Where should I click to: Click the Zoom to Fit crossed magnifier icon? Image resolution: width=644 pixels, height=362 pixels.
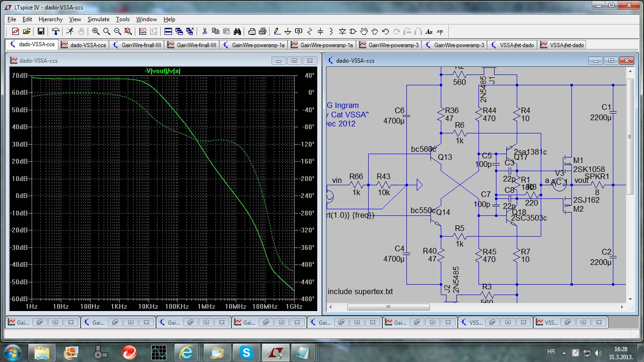coord(128,32)
